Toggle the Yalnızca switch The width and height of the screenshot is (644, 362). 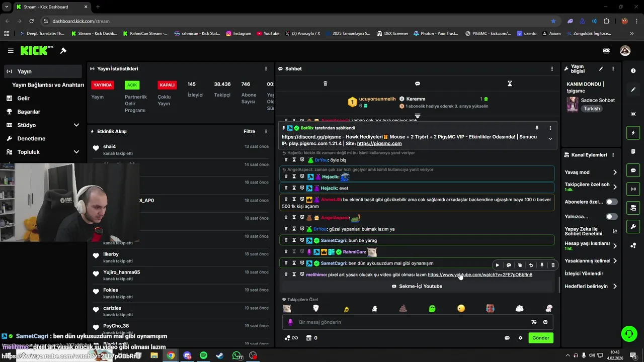click(612, 217)
